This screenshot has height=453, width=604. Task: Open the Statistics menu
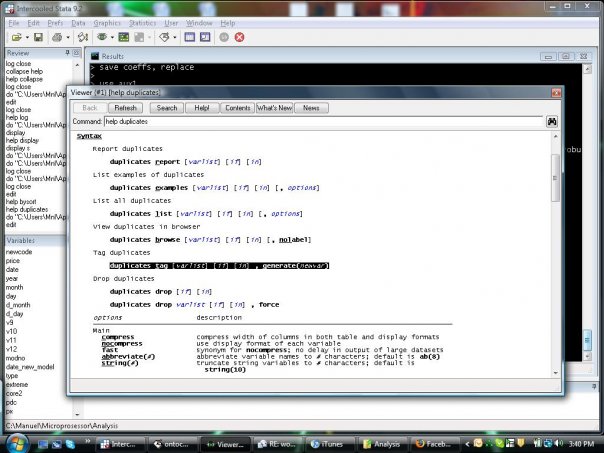click(143, 23)
